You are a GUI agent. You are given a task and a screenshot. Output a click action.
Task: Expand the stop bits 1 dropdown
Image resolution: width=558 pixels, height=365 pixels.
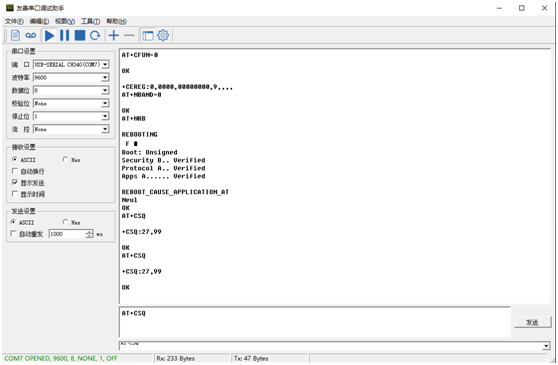tap(105, 116)
